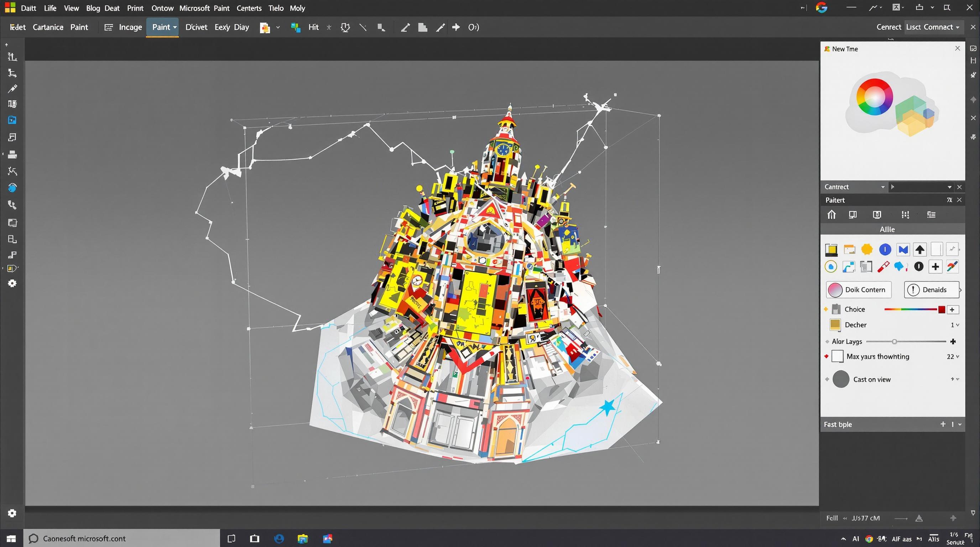Image resolution: width=980 pixels, height=547 pixels.
Task: Select the globe tool in left toolbar
Action: tap(12, 188)
